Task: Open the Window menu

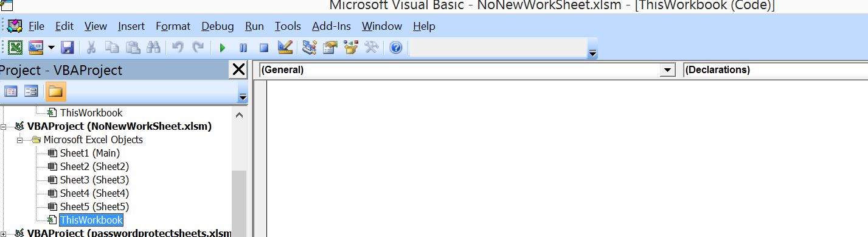Action: coord(382,26)
